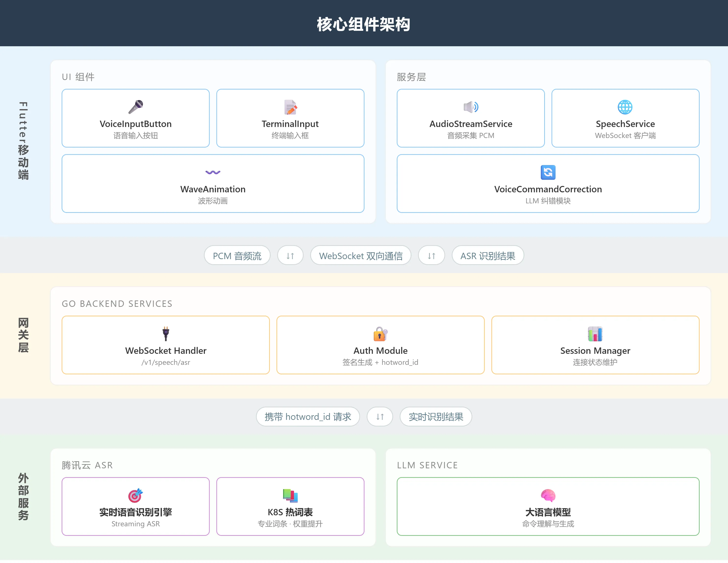
Task: Click the memo icon above TerminalInput
Action: point(290,107)
